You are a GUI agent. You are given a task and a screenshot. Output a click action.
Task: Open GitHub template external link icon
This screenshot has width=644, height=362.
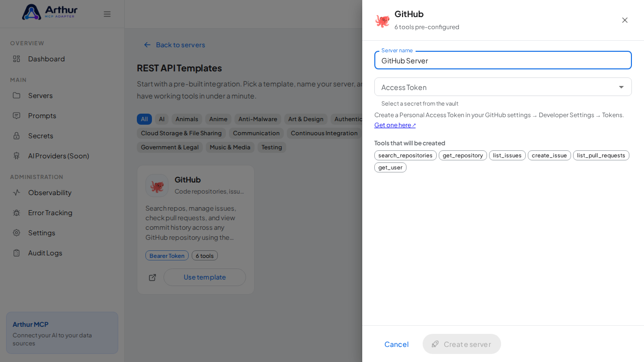152,278
